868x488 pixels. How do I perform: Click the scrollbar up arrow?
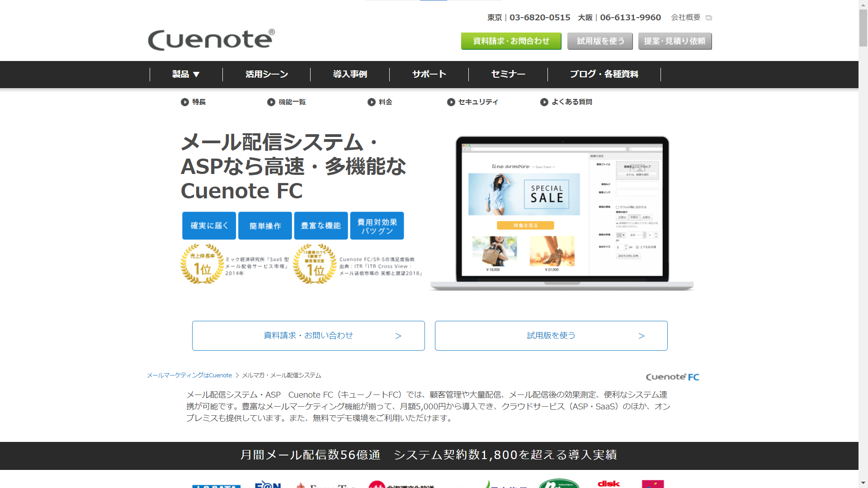click(863, 5)
